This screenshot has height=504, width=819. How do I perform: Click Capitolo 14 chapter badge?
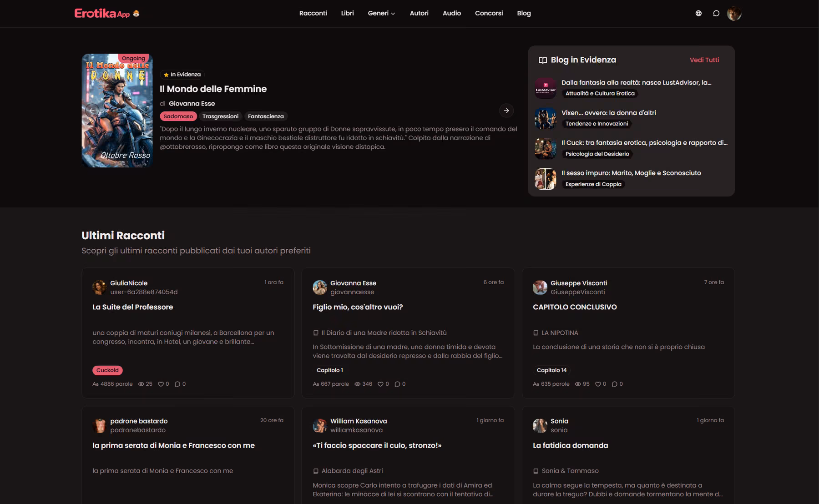(x=551, y=370)
